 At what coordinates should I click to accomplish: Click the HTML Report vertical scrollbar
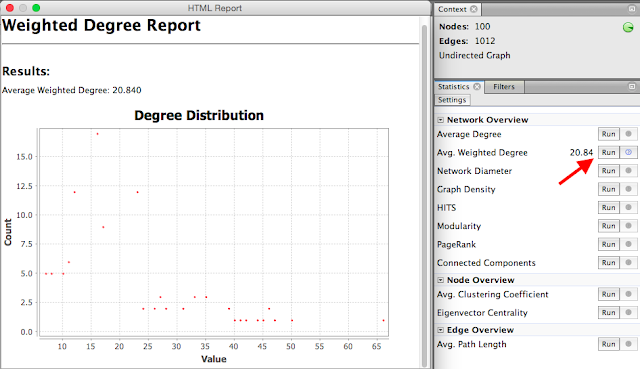pyautogui.click(x=424, y=196)
